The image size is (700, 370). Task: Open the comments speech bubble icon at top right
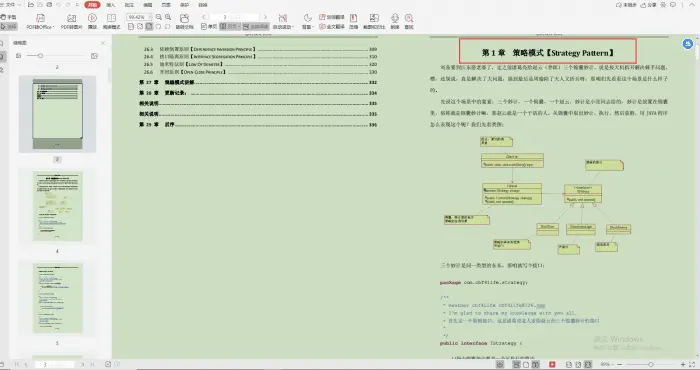[x=673, y=5]
